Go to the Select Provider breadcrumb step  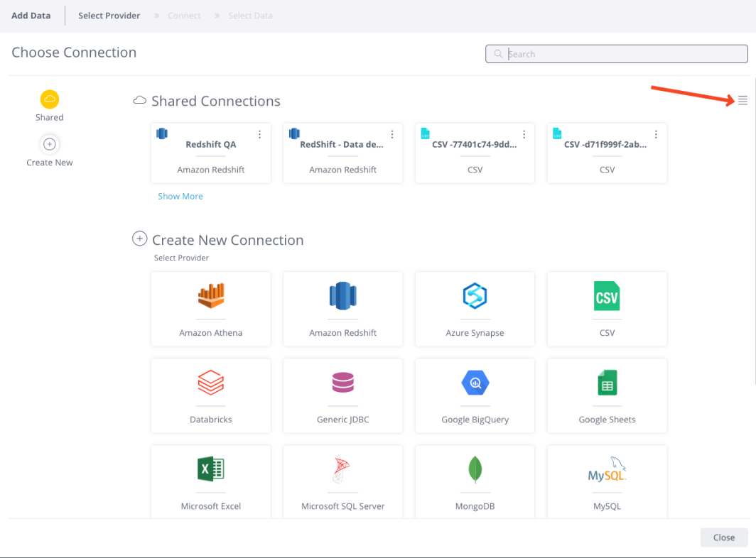tap(109, 16)
